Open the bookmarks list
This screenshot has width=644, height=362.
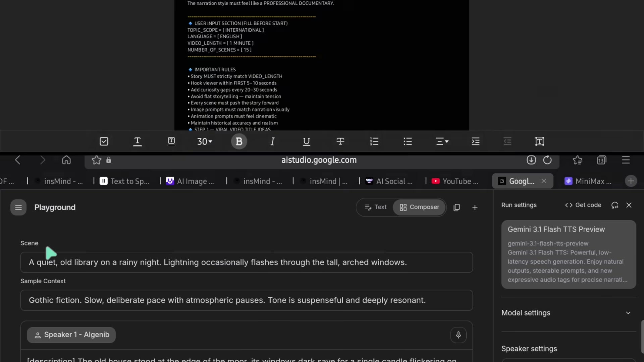[x=578, y=160]
